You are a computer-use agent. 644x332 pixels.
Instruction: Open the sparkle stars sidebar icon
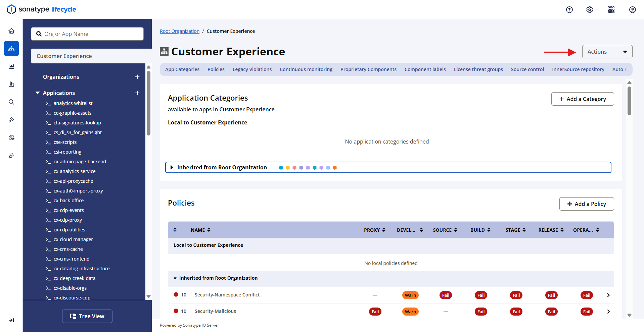click(11, 156)
